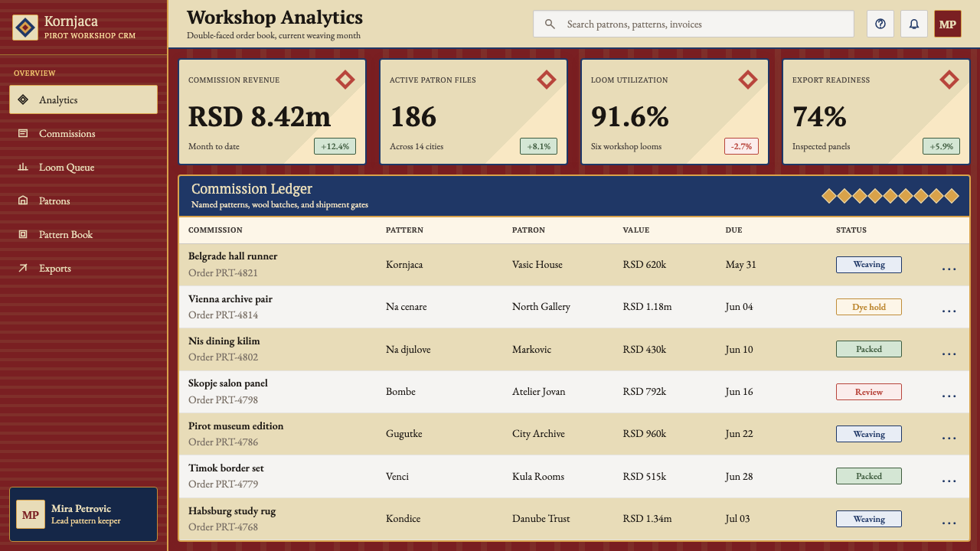Viewport: 980px width, 551px height.
Task: Click the search patrons input field
Action: 694,24
